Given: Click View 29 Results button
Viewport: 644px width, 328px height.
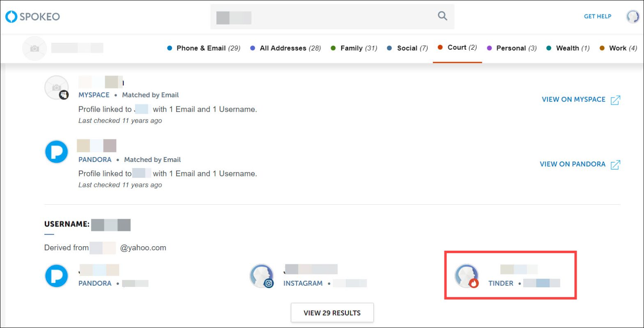Looking at the screenshot, I should [332, 313].
